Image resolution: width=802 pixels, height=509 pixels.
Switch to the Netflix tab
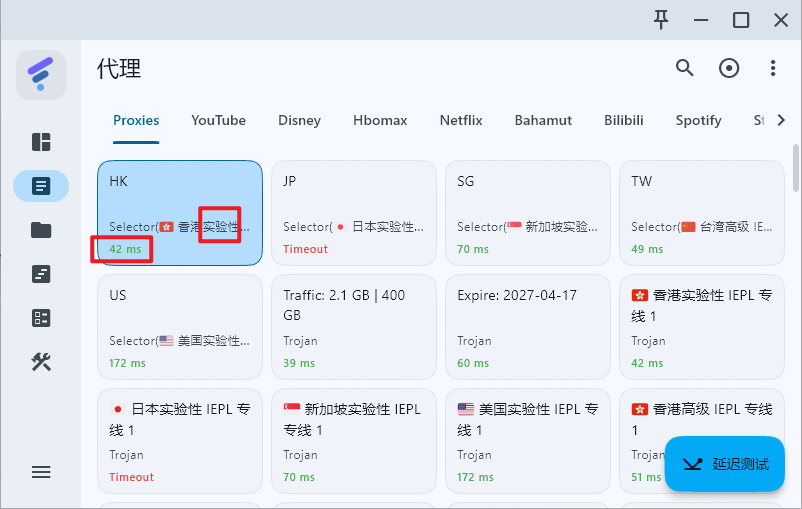tap(461, 120)
